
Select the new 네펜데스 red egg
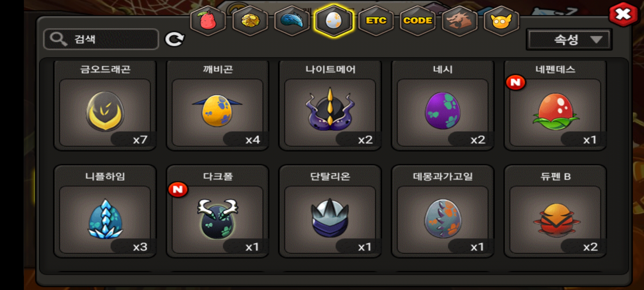pos(555,106)
